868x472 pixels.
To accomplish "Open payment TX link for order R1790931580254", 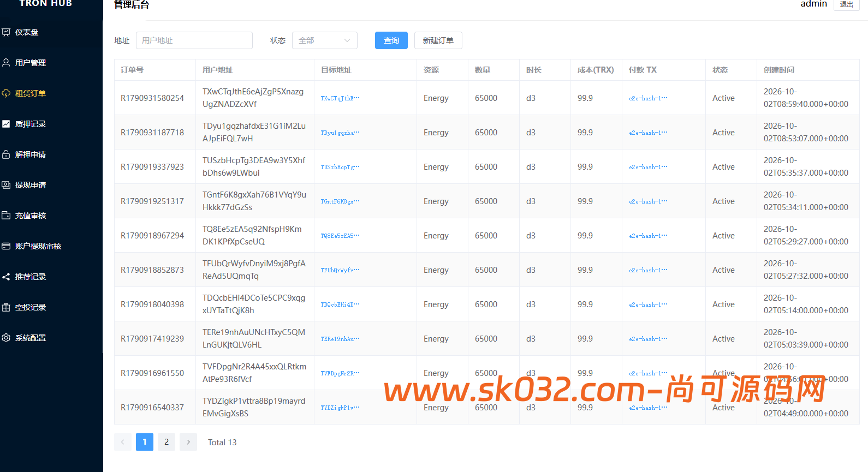I will coord(648,98).
